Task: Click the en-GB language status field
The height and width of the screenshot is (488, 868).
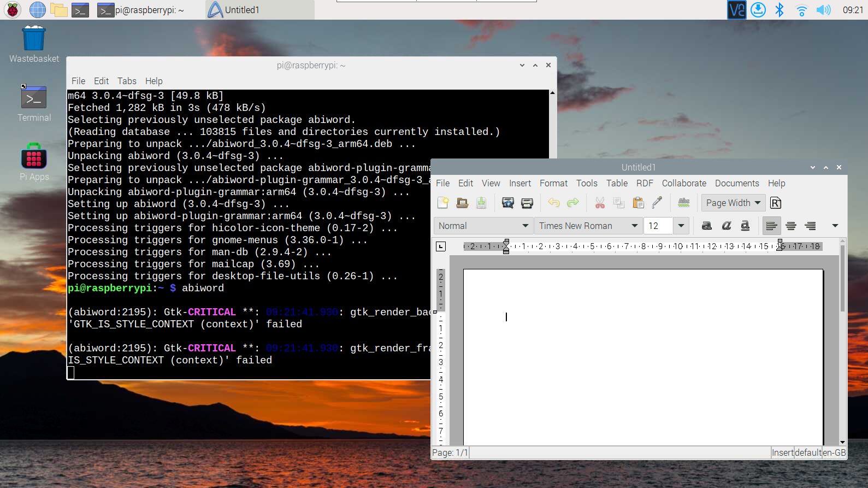Action: (x=834, y=452)
